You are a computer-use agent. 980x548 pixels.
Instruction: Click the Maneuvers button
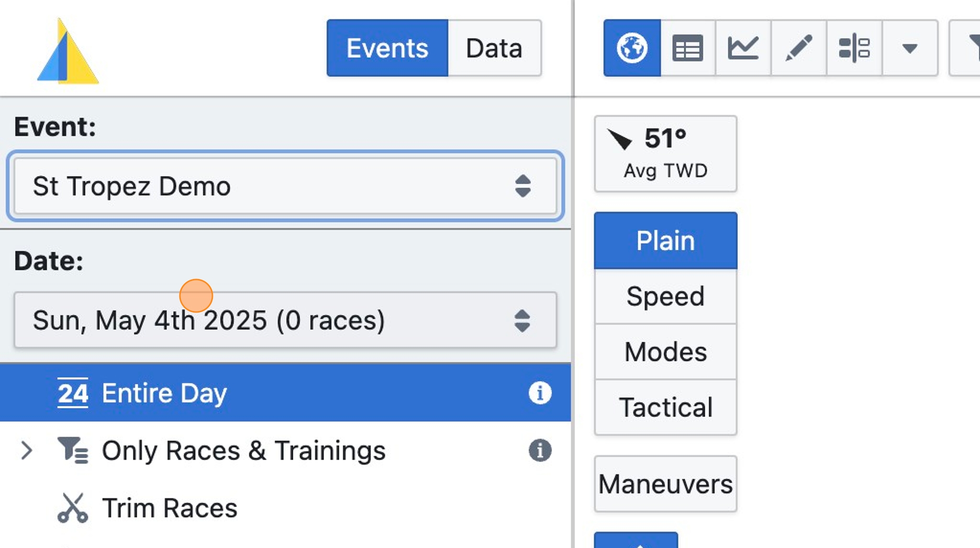666,484
